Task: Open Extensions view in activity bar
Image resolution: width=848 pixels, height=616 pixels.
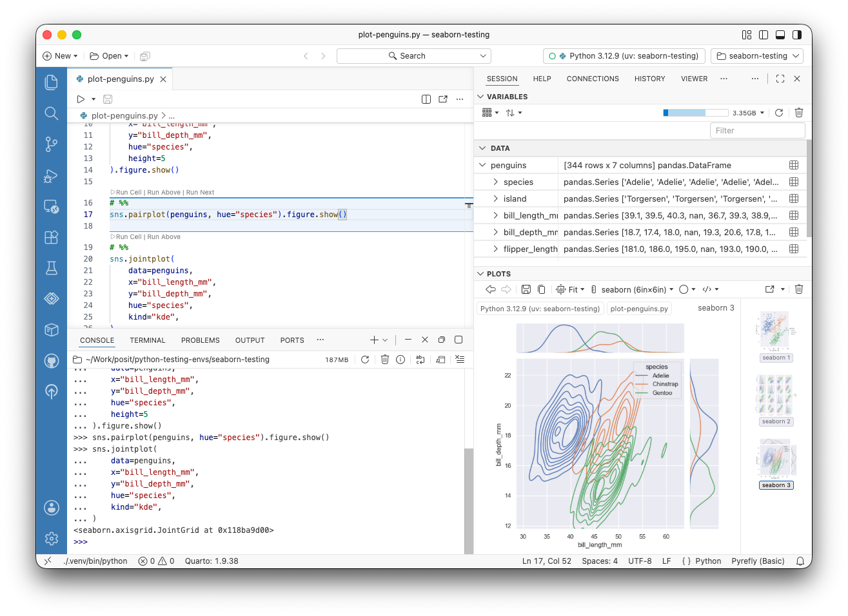Action: 52,237
